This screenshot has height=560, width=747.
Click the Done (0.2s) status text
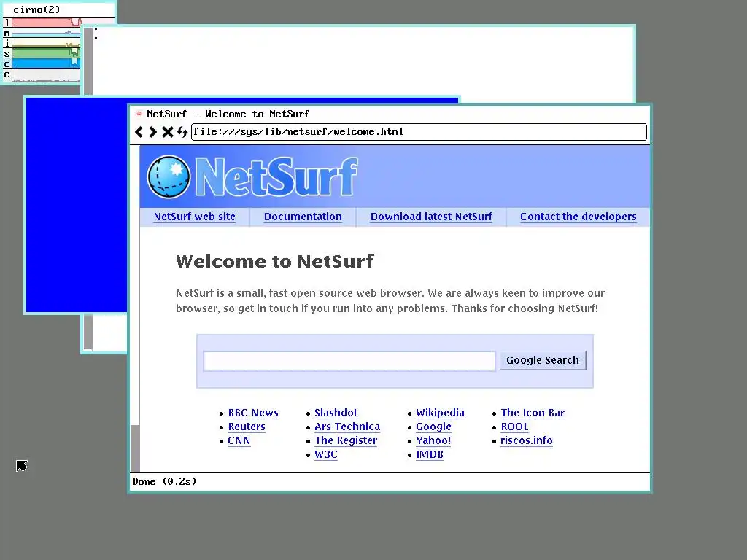click(164, 481)
